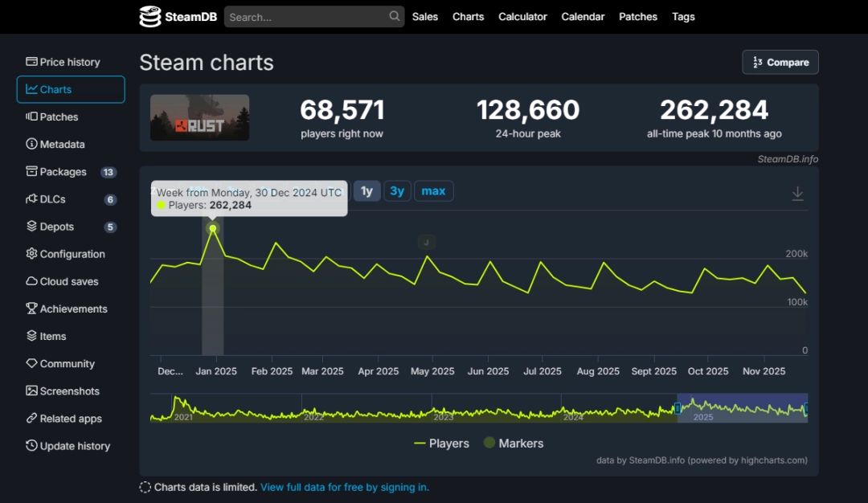Select the 3y chart range
The height and width of the screenshot is (503, 868).
pyautogui.click(x=397, y=191)
